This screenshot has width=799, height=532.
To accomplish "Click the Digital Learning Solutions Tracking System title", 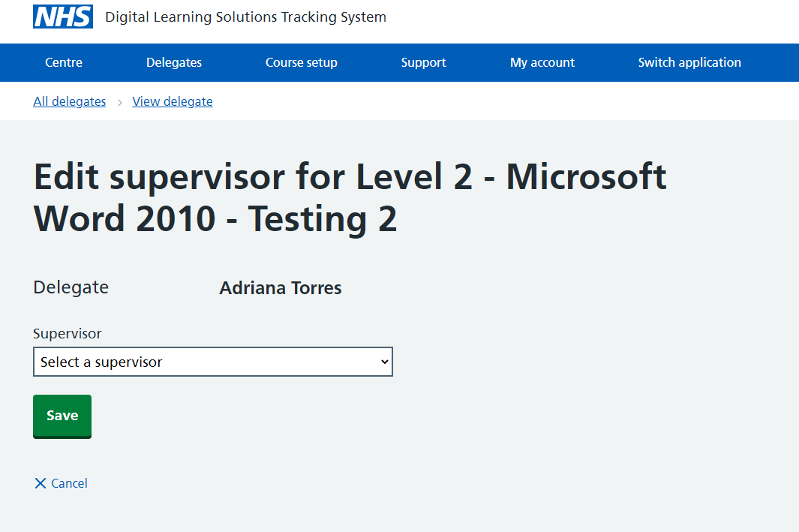I will (x=245, y=17).
